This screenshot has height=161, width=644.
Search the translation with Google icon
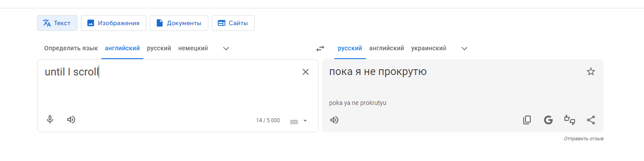tap(548, 120)
